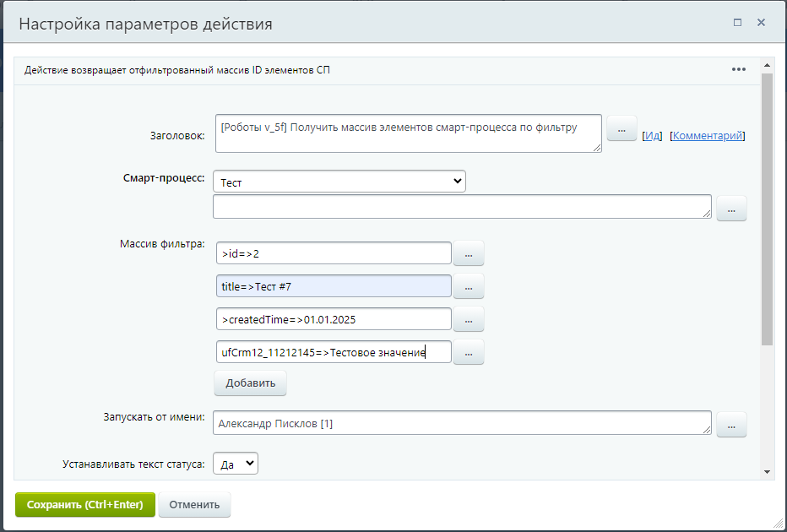Open value picker for Смарт-процесс text field
Image resolution: width=787 pixels, height=532 pixels.
pyautogui.click(x=731, y=208)
